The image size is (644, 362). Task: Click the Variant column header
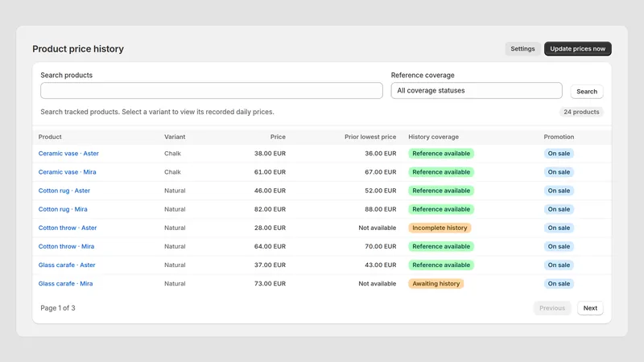click(175, 137)
